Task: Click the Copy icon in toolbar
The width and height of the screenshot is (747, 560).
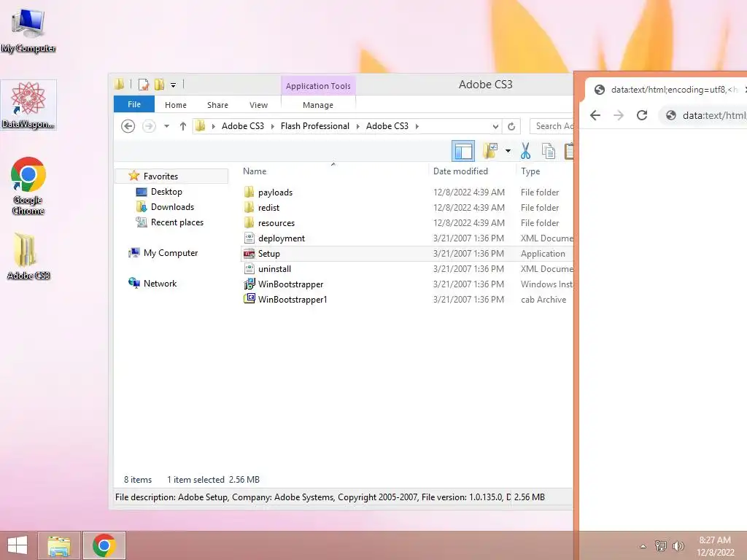Action: (x=549, y=151)
